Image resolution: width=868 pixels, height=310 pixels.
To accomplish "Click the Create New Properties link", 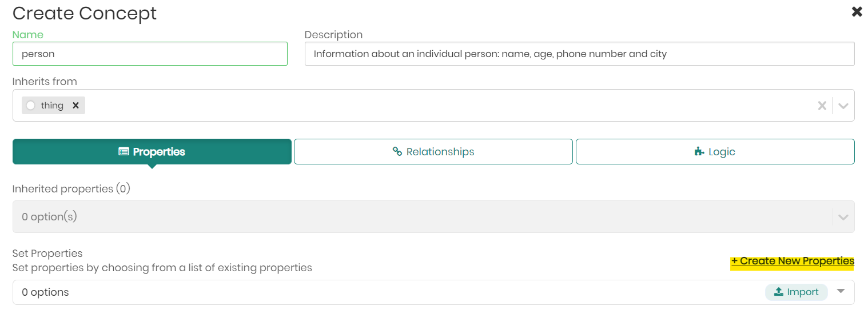I will pos(792,261).
